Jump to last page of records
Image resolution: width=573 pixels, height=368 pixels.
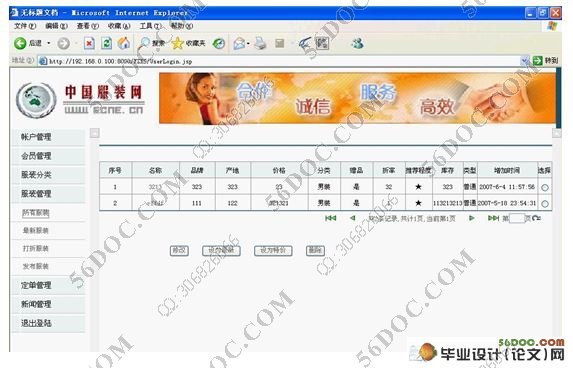[493, 218]
